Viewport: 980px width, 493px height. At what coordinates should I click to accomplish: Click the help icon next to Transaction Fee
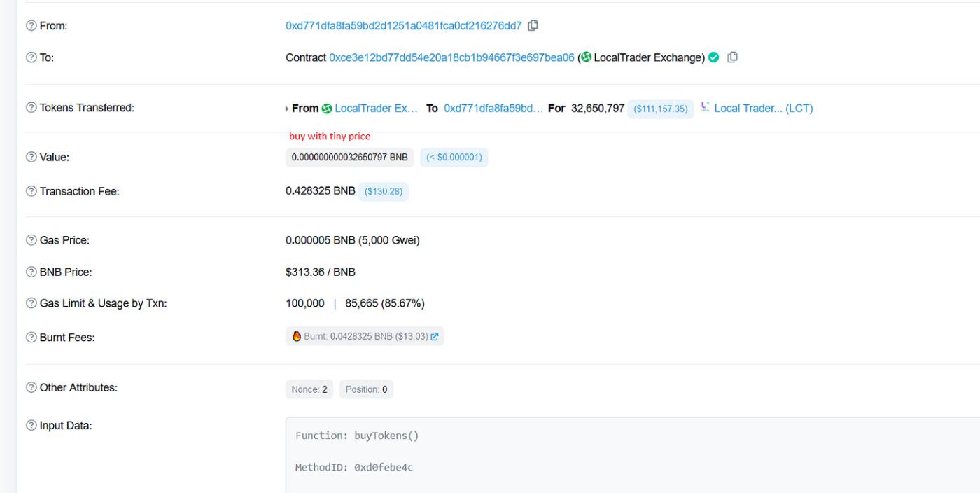[31, 191]
